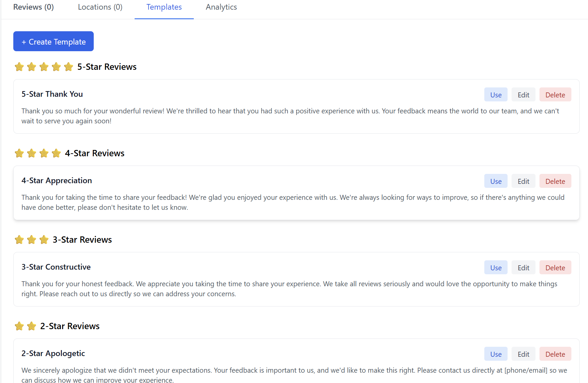
Task: Switch to the Reviews tab
Action: pyautogui.click(x=33, y=7)
